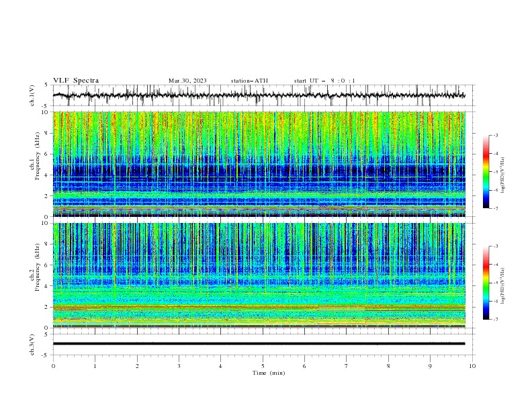Click the lower PSD color scale bar
Screen dimensions: 532x411
coord(486,283)
